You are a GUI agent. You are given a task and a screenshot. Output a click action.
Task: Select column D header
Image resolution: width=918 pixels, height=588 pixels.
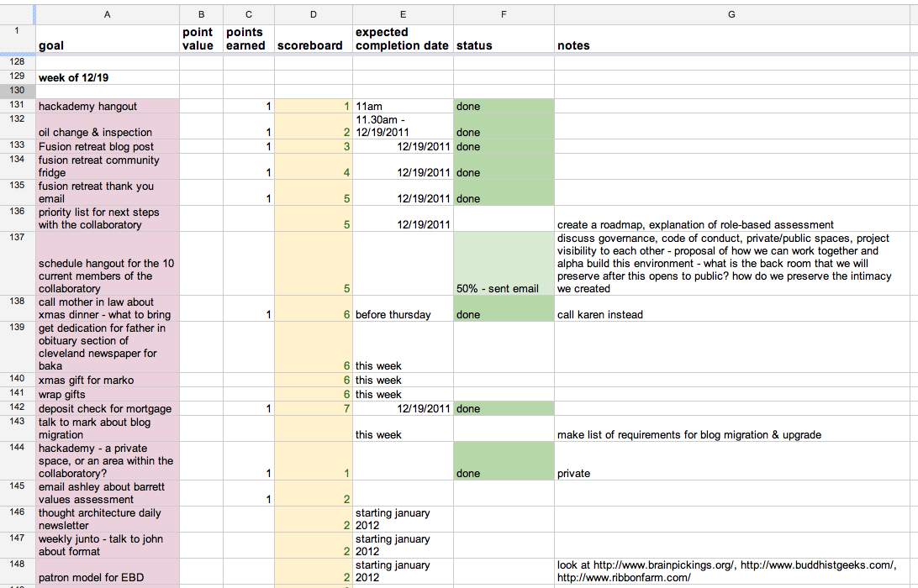tap(313, 14)
